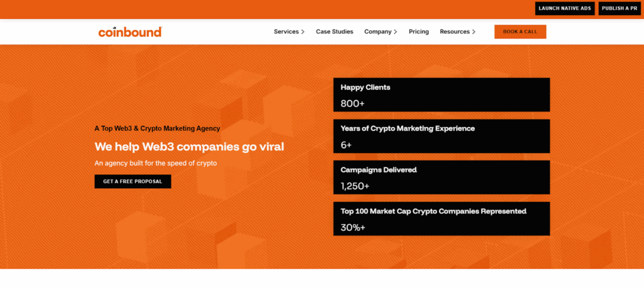The width and height of the screenshot is (644, 287).
Task: Click the 30%+ statistic value
Action: tap(353, 227)
